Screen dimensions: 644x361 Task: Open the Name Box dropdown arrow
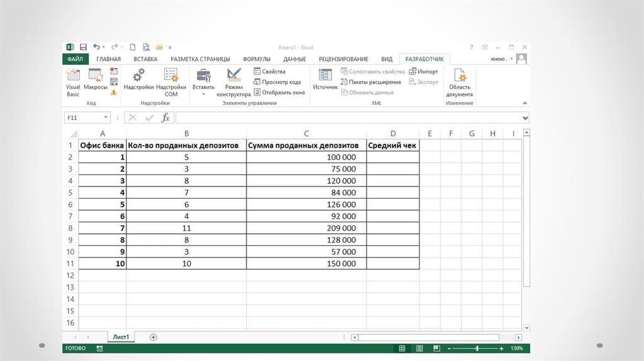[105, 118]
